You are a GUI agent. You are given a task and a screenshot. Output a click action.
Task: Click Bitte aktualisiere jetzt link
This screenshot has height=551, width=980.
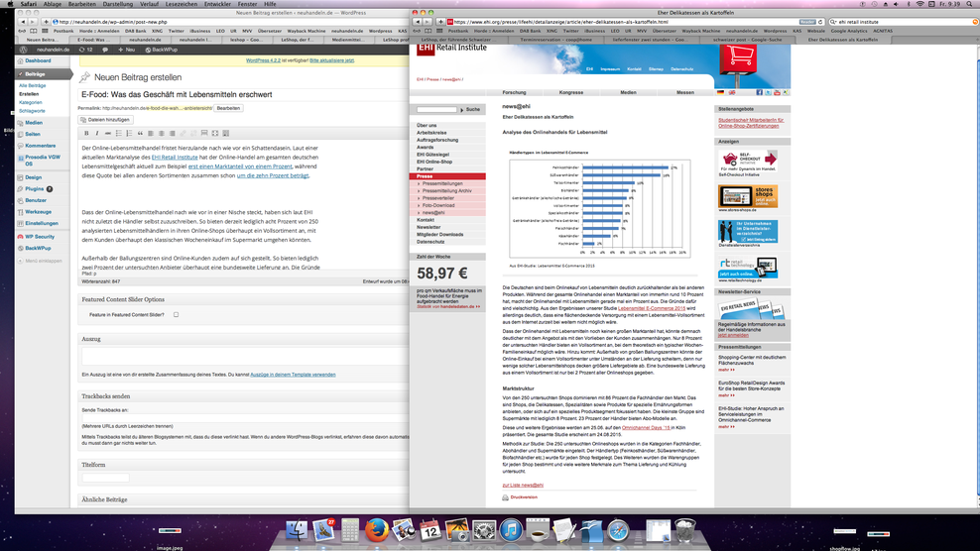click(332, 60)
